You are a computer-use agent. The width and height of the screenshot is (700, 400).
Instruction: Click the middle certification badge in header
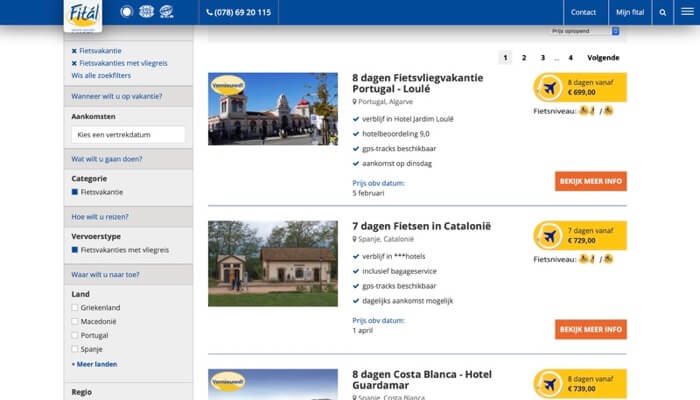pyautogui.click(x=146, y=12)
